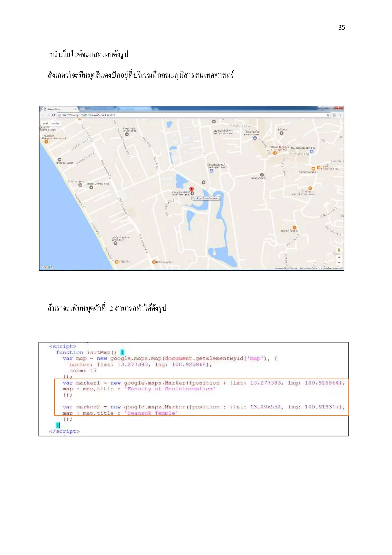Screen dimensions: 392x555
Task: Click the new-tab button beside Simple Map tab
Action: pos(82,109)
